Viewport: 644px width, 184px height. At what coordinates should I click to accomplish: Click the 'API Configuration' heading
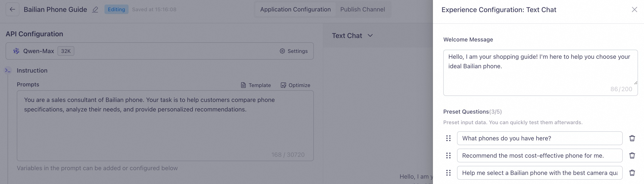[34, 34]
